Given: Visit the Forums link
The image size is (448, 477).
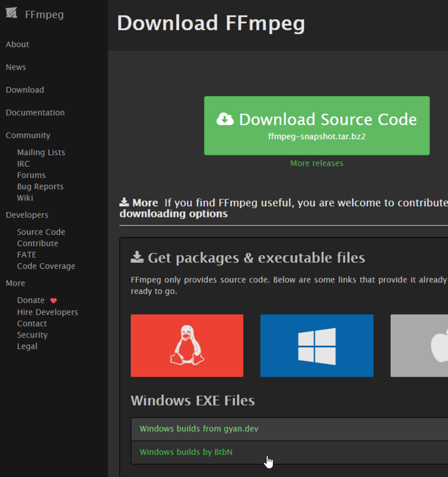Looking at the screenshot, I should [31, 175].
